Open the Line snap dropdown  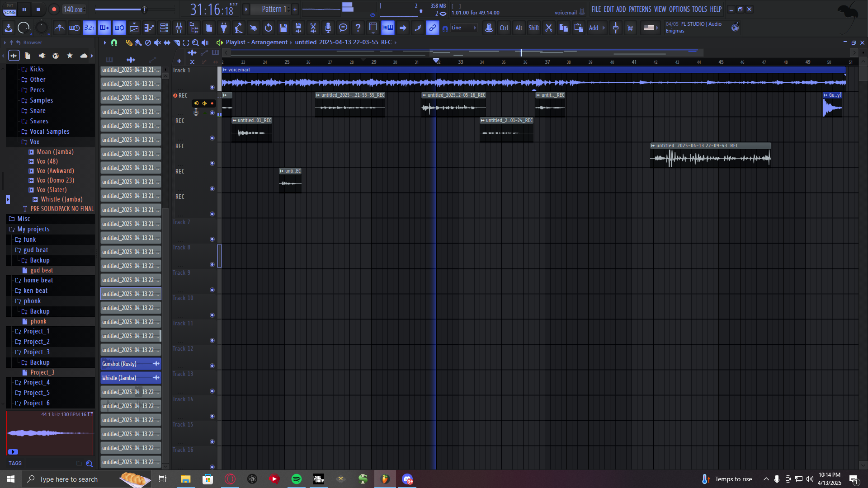click(464, 28)
